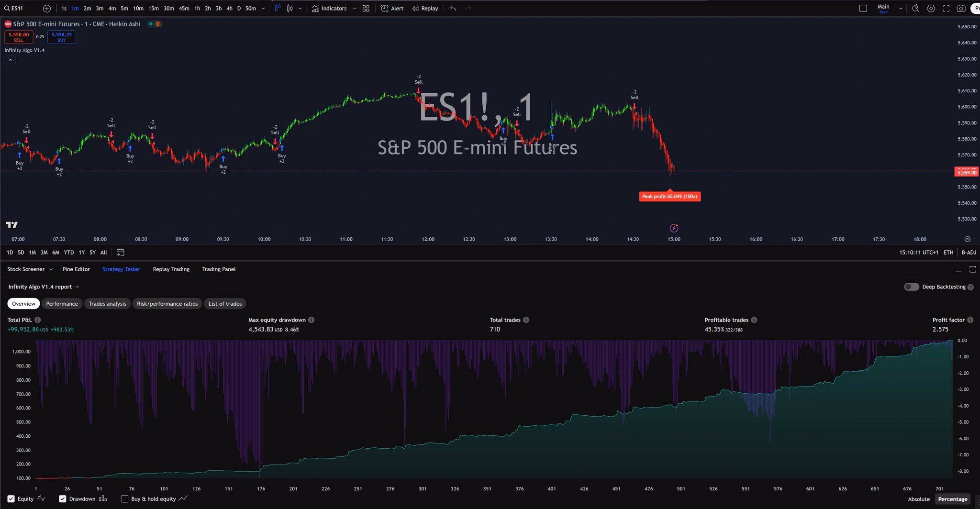Toggle Deep Backtesting on
The image size is (980, 509).
tap(911, 287)
